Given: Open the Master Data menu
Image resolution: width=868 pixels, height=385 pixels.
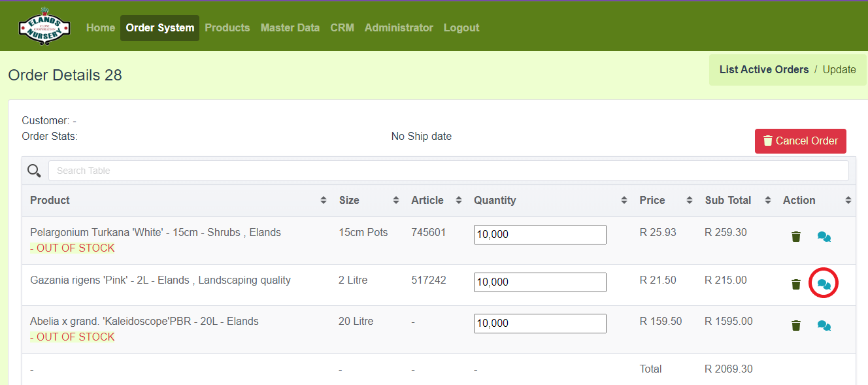Looking at the screenshot, I should (290, 28).
